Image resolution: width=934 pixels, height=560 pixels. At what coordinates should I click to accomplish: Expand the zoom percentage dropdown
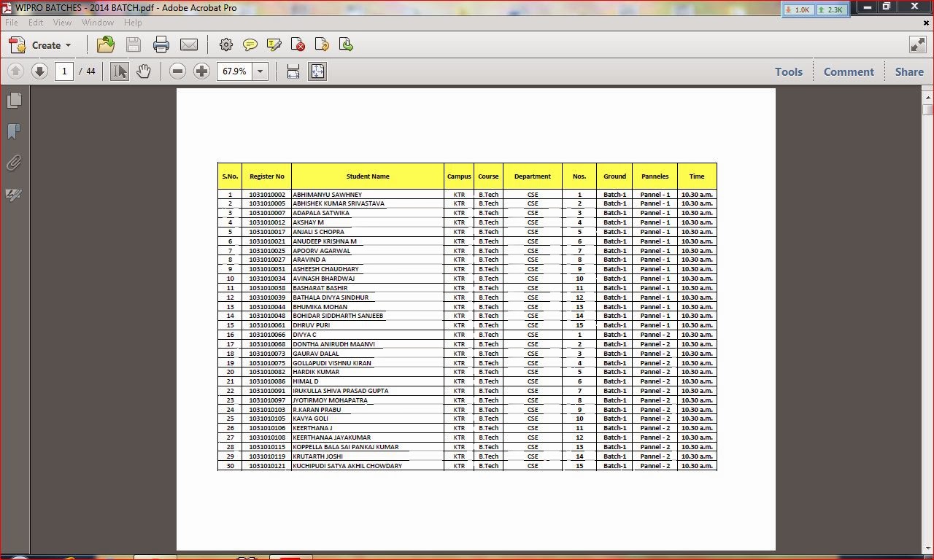pyautogui.click(x=260, y=71)
